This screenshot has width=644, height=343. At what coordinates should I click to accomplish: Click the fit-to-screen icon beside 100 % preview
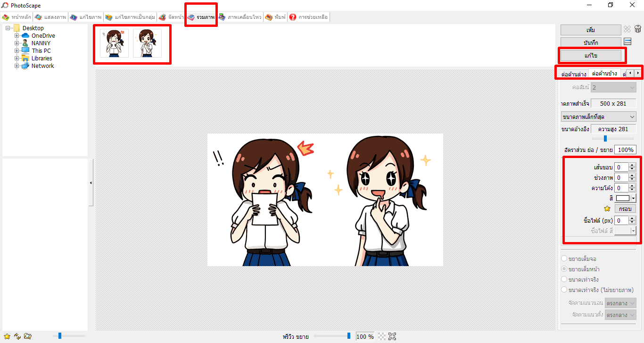tap(392, 336)
